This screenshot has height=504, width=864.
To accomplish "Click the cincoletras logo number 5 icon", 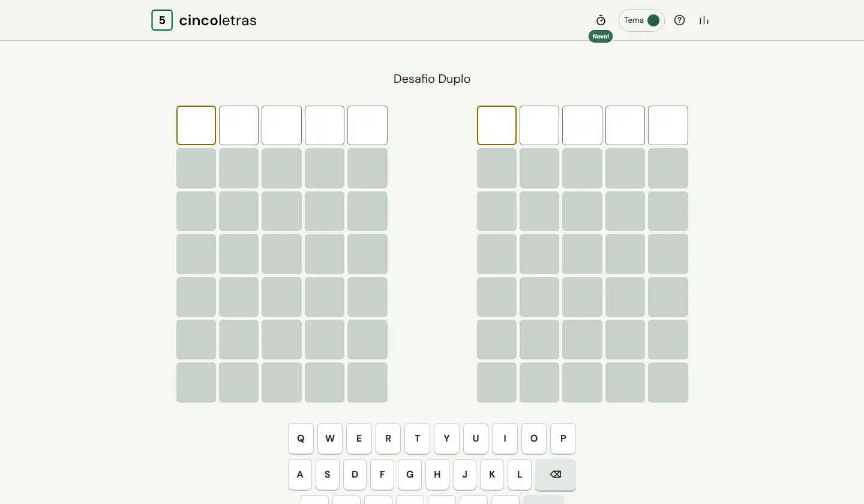I will coord(162,20).
